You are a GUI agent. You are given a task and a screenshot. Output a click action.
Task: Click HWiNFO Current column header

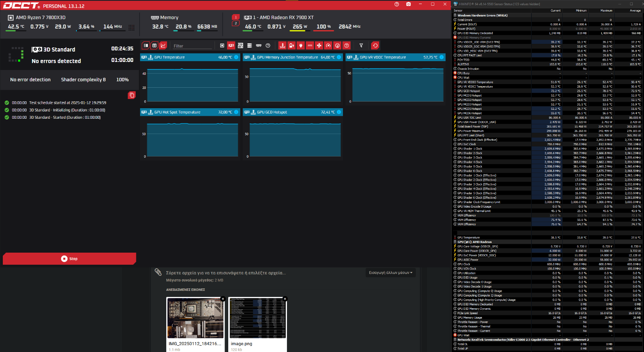555,10
